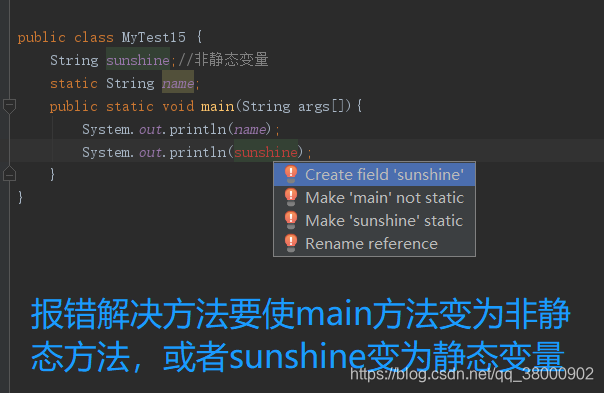Image resolution: width=604 pixels, height=393 pixels.
Task: Click error bulb icon beside Make 'main' not static
Action: coord(291,197)
